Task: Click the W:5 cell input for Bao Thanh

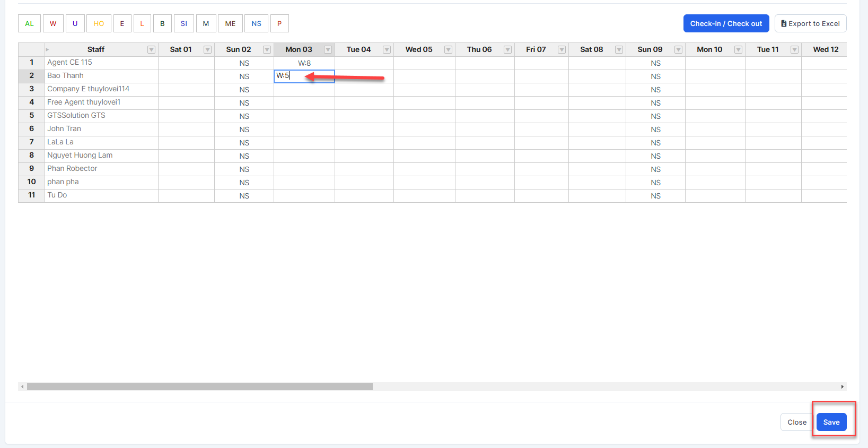Action: [304, 76]
